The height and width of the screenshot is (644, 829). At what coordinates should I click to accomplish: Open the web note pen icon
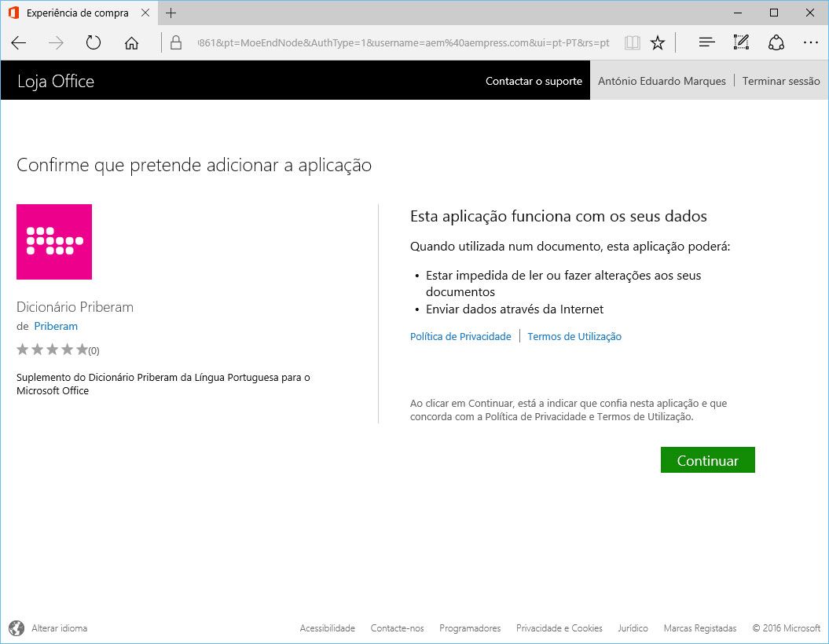[741, 43]
